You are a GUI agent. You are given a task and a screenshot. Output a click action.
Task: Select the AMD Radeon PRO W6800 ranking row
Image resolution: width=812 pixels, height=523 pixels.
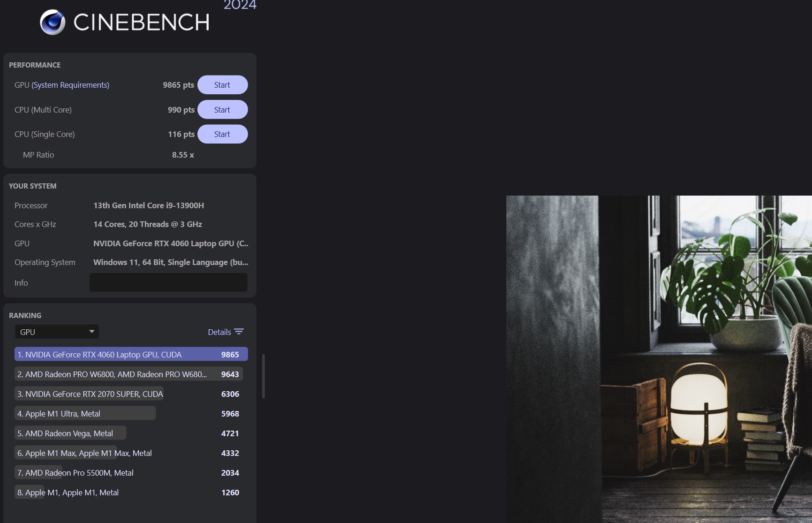[x=128, y=374]
